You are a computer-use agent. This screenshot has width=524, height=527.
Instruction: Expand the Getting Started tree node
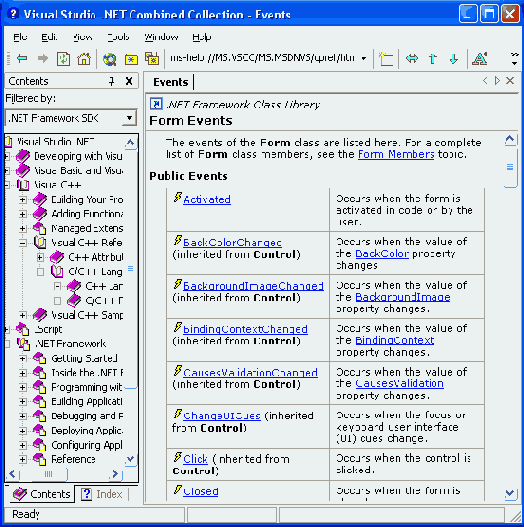(x=23, y=358)
